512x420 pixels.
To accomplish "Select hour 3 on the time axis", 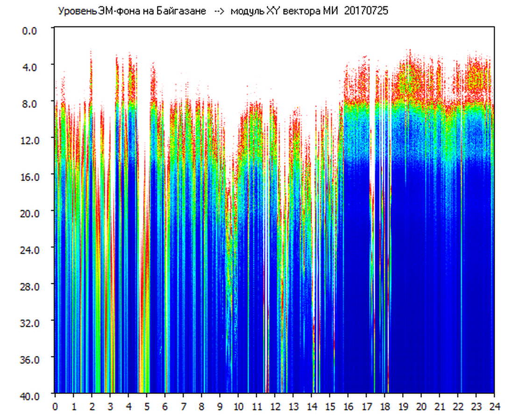I will click(110, 406).
